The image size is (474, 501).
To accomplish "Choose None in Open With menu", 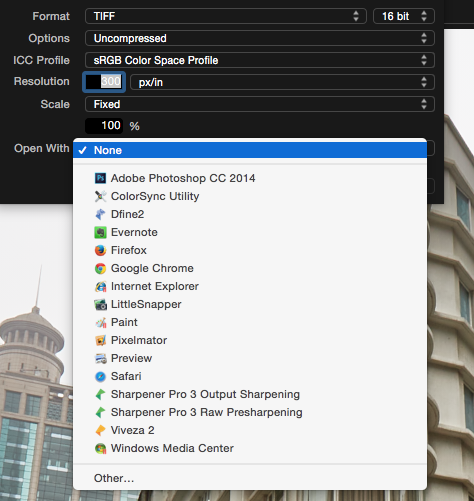I will 250,150.
